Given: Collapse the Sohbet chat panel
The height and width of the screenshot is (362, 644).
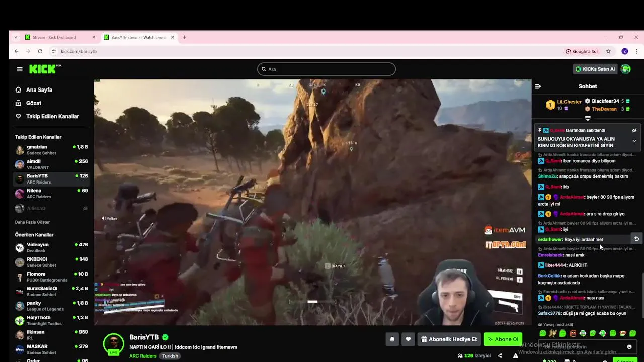Looking at the screenshot, I should click(538, 86).
